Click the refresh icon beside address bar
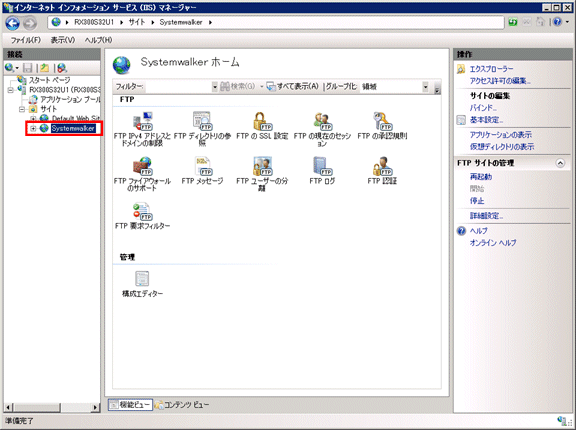This screenshot has height=430, width=576. (513, 22)
